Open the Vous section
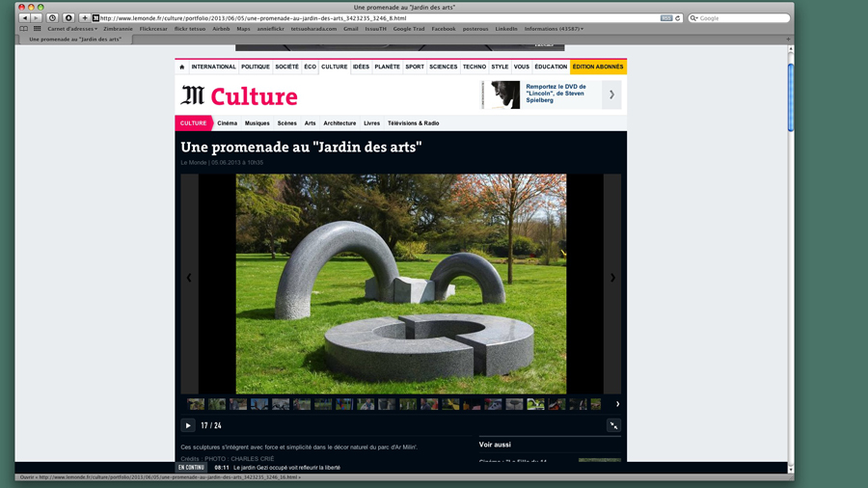 (x=522, y=67)
